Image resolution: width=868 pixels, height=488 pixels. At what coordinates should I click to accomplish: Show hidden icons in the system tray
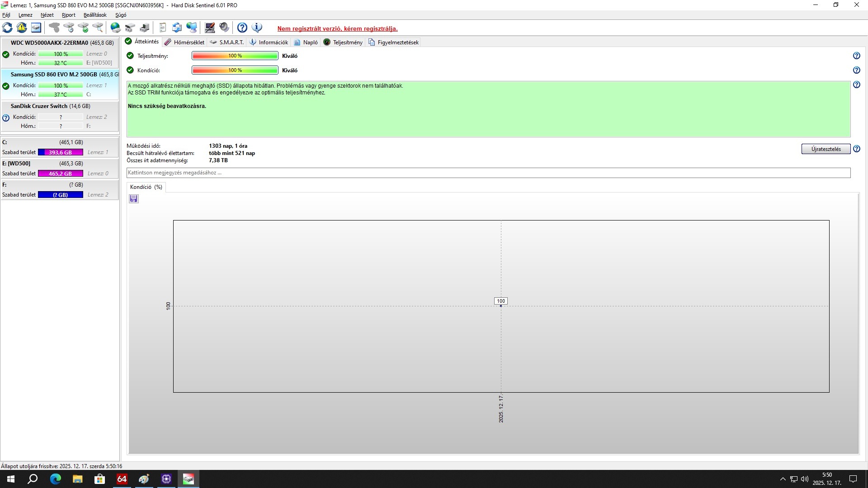coord(783,479)
